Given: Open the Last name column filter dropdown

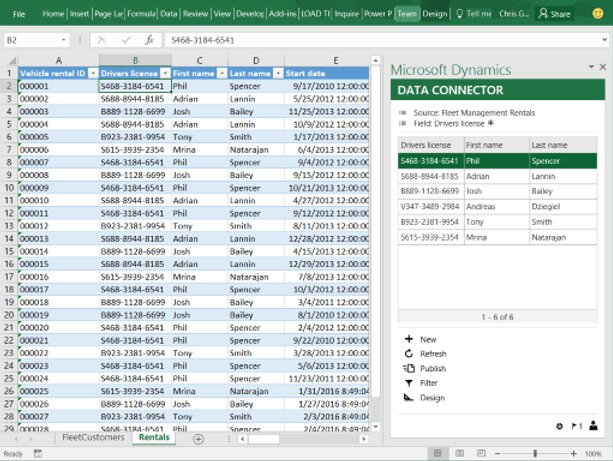Looking at the screenshot, I should click(x=276, y=73).
